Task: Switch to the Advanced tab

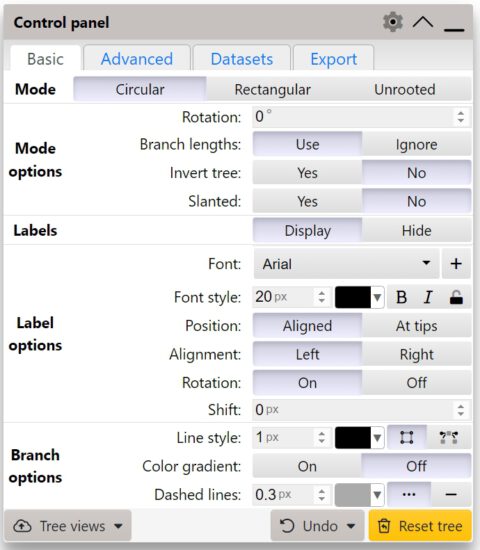Action: [x=137, y=59]
